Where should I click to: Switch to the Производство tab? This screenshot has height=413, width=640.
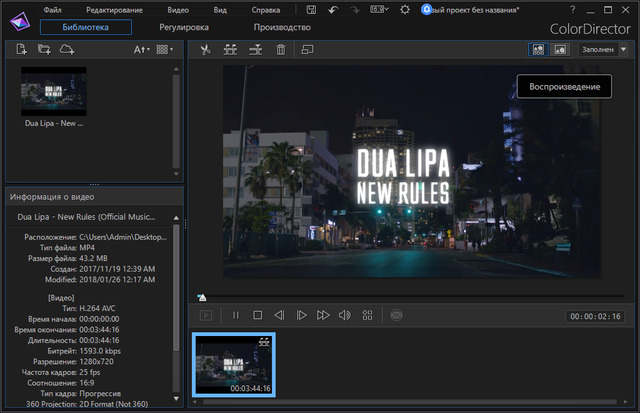(281, 28)
